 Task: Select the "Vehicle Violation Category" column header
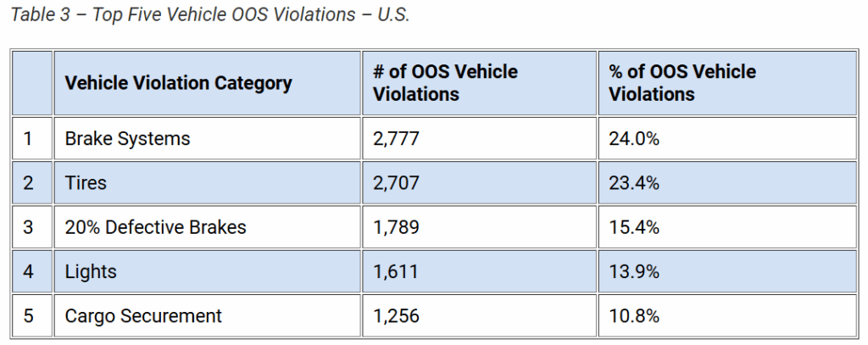coord(178,83)
